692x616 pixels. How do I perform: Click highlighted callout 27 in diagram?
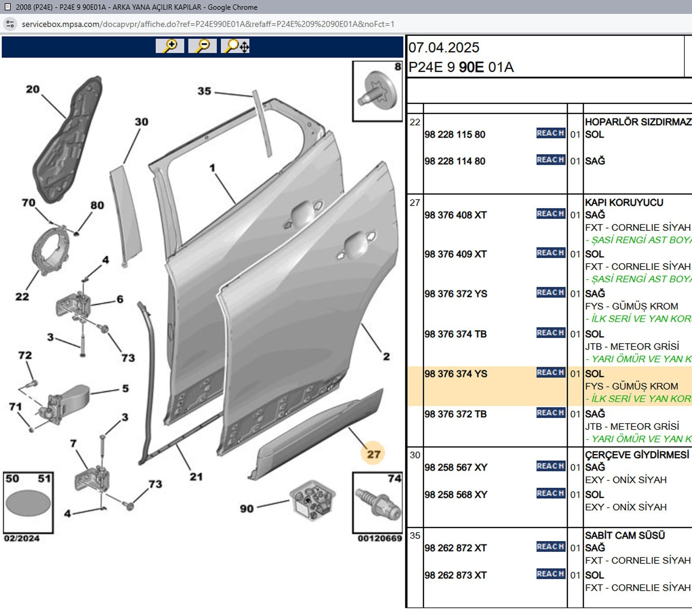373,454
